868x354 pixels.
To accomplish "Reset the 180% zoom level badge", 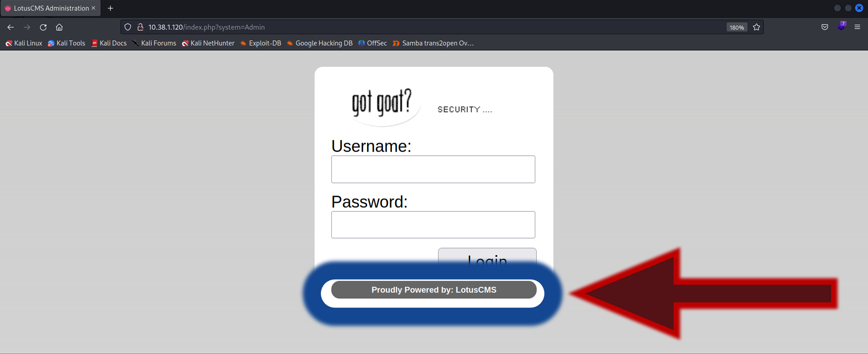I will 736,28.
